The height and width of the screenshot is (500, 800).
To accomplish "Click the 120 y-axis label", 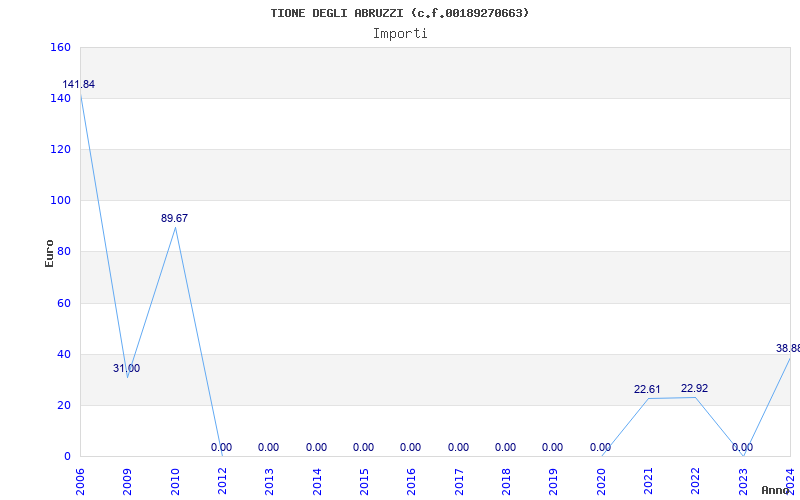I will tap(60, 149).
